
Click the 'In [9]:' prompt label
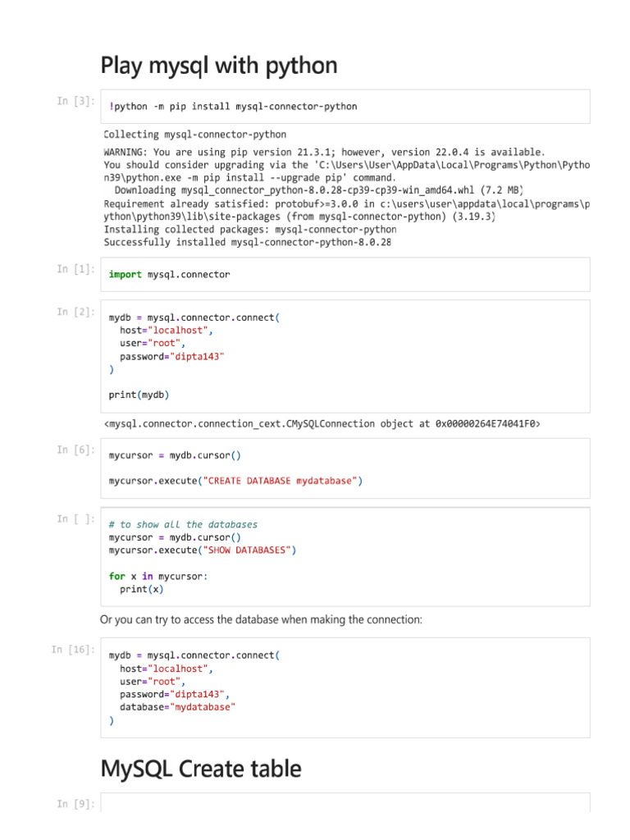[x=75, y=804]
